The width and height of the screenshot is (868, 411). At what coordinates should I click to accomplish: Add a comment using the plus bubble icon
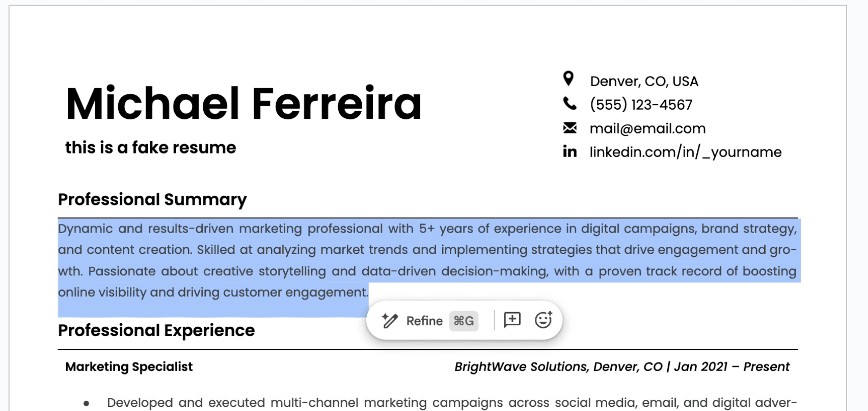[512, 320]
